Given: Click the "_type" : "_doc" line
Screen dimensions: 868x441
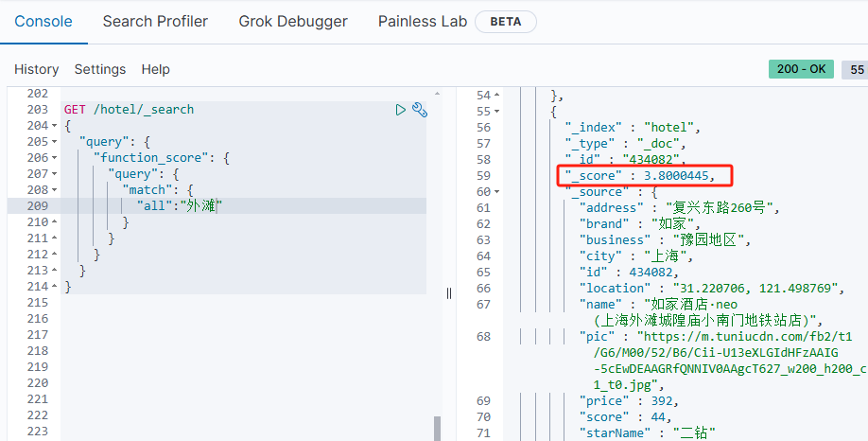Looking at the screenshot, I should coord(626,144).
